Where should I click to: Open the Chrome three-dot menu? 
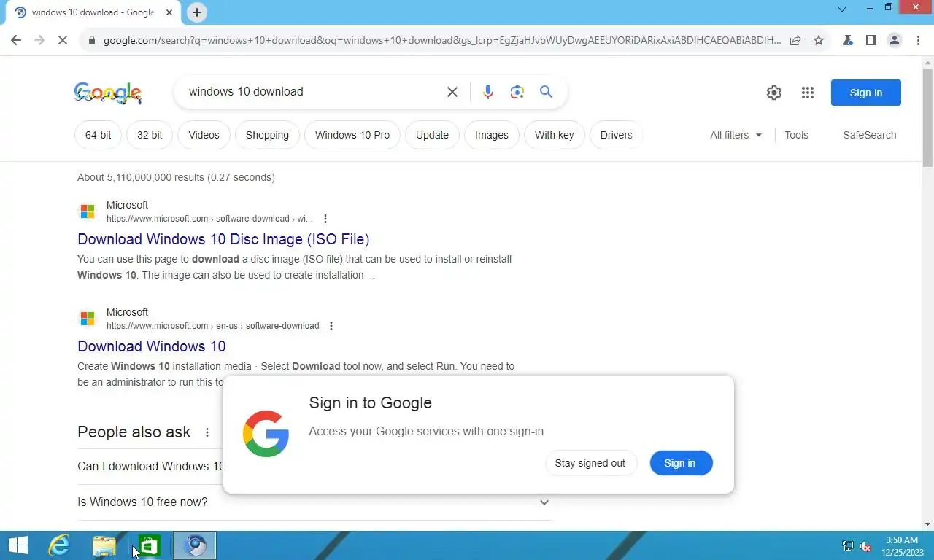[x=917, y=41]
